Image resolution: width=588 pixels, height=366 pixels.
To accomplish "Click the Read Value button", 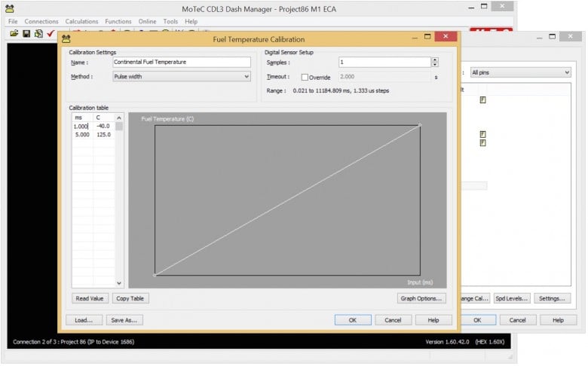I will click(90, 298).
